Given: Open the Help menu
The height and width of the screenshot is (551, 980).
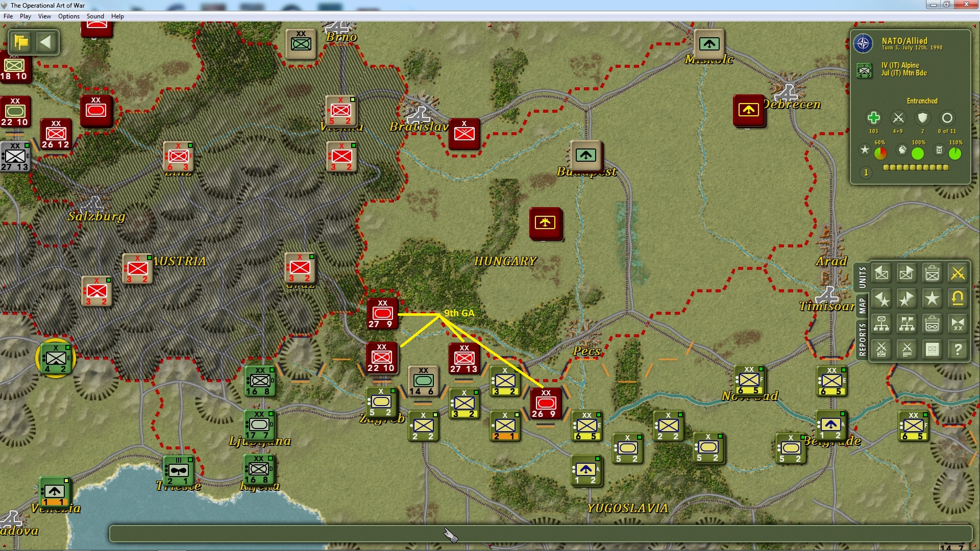Looking at the screenshot, I should point(117,16).
